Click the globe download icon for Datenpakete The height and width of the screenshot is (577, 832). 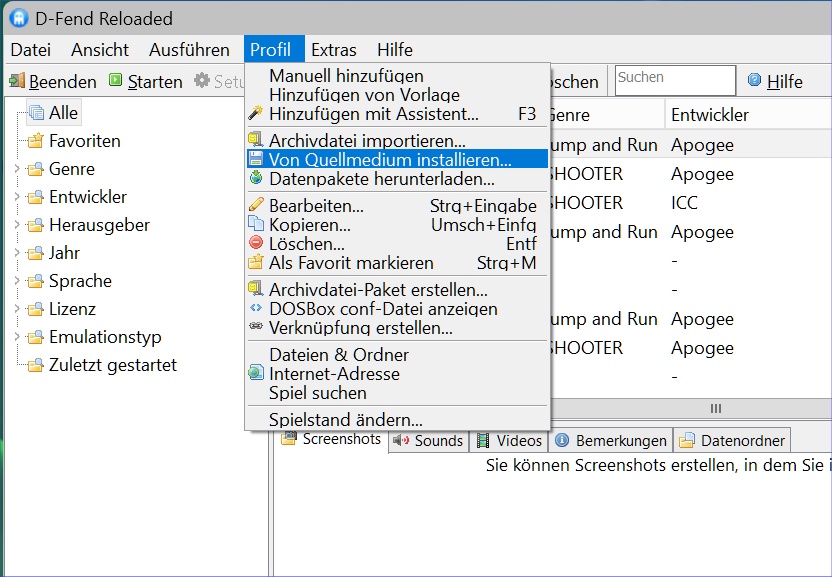(x=256, y=178)
